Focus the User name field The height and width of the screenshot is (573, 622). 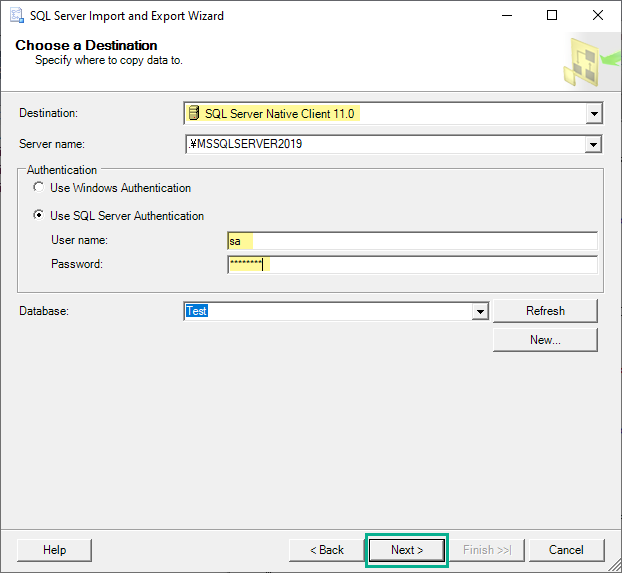tap(413, 241)
